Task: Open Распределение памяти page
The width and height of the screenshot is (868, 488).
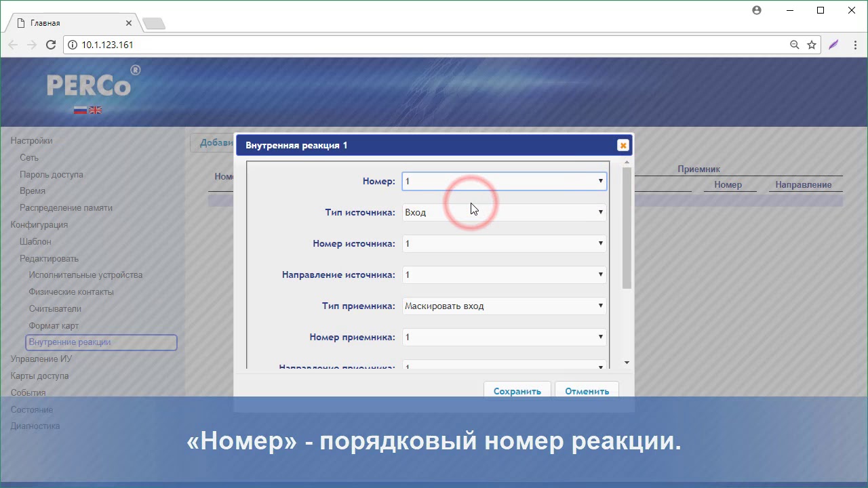Action: (66, 208)
